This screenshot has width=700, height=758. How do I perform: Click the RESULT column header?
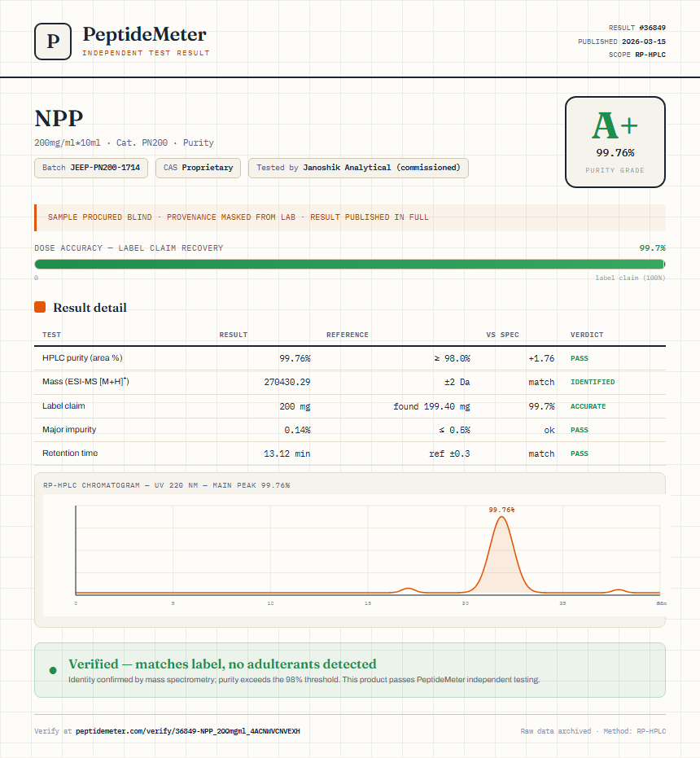point(234,335)
